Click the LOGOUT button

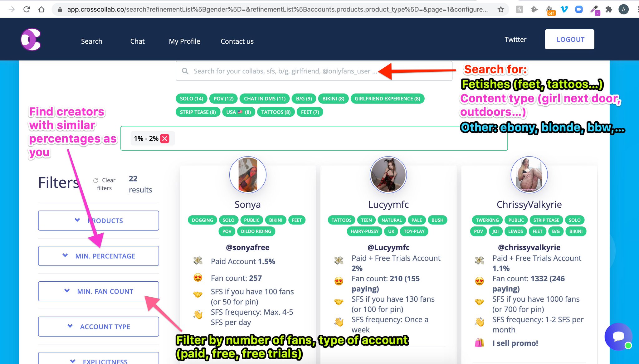[569, 39]
